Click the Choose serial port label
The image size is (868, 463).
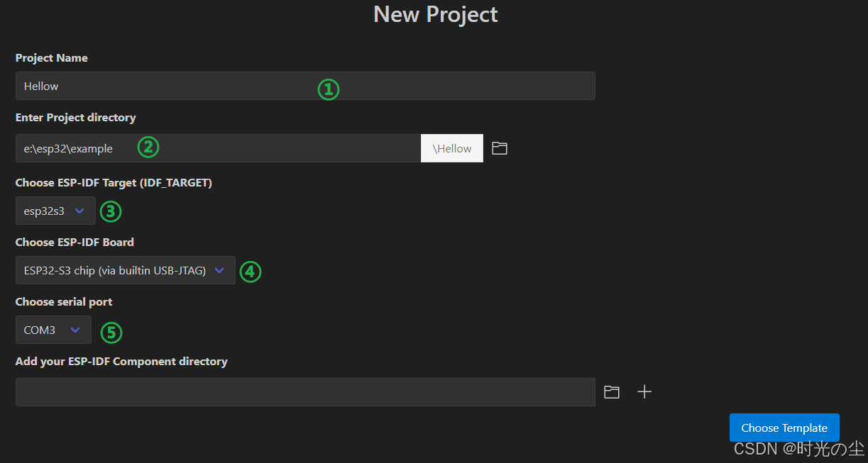pyautogui.click(x=64, y=302)
